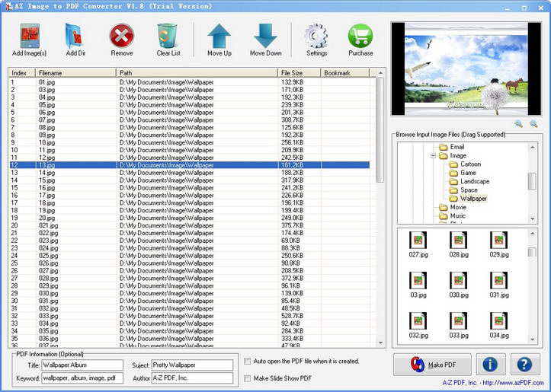Viewport: 551px width, 392px height.
Task: Click the Move Down arrow icon
Action: [x=265, y=36]
